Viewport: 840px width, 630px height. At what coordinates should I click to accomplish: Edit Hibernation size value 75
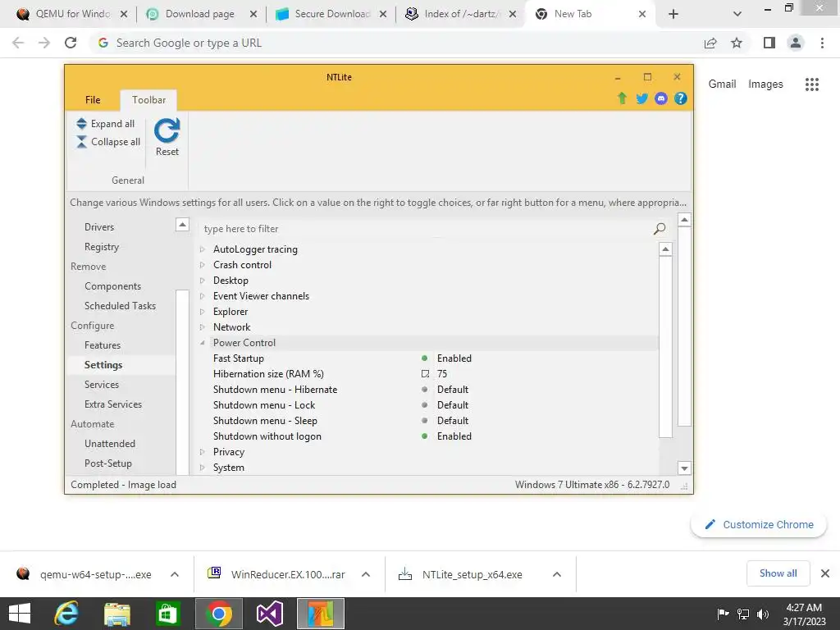(442, 374)
